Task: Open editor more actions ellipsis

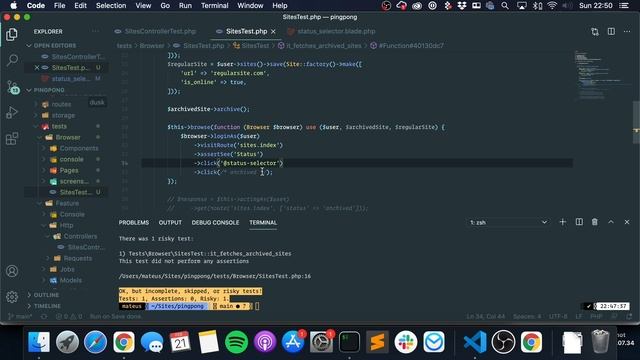Action: (627, 31)
